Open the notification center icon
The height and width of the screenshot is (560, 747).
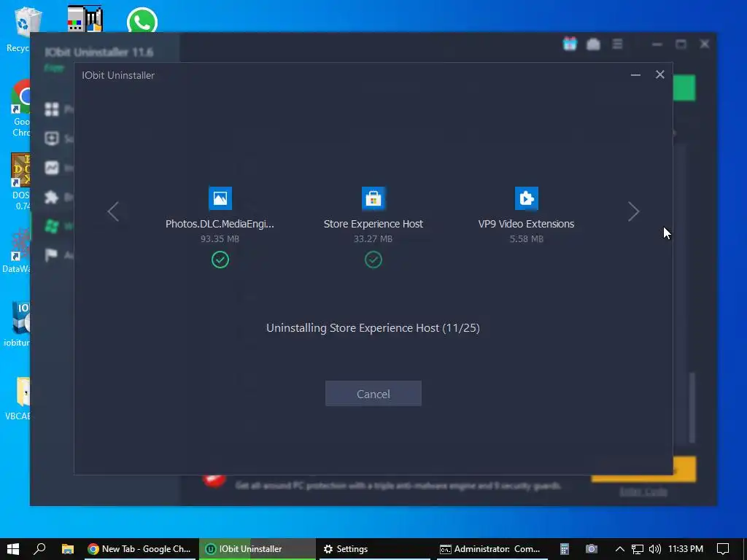click(723, 549)
